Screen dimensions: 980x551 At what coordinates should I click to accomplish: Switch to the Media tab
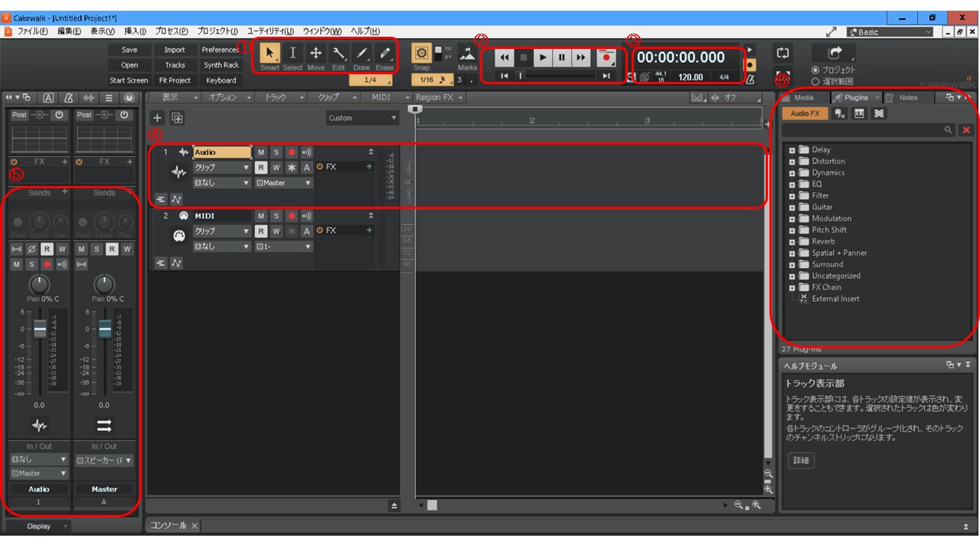804,98
